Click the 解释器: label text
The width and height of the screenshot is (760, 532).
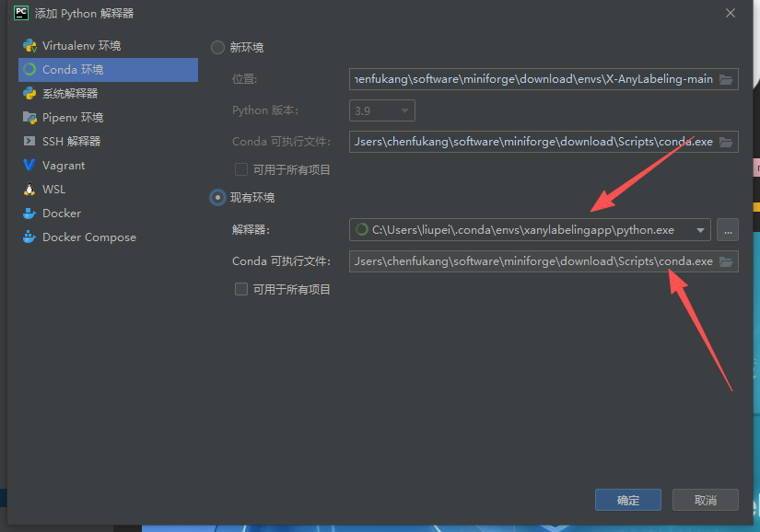251,229
